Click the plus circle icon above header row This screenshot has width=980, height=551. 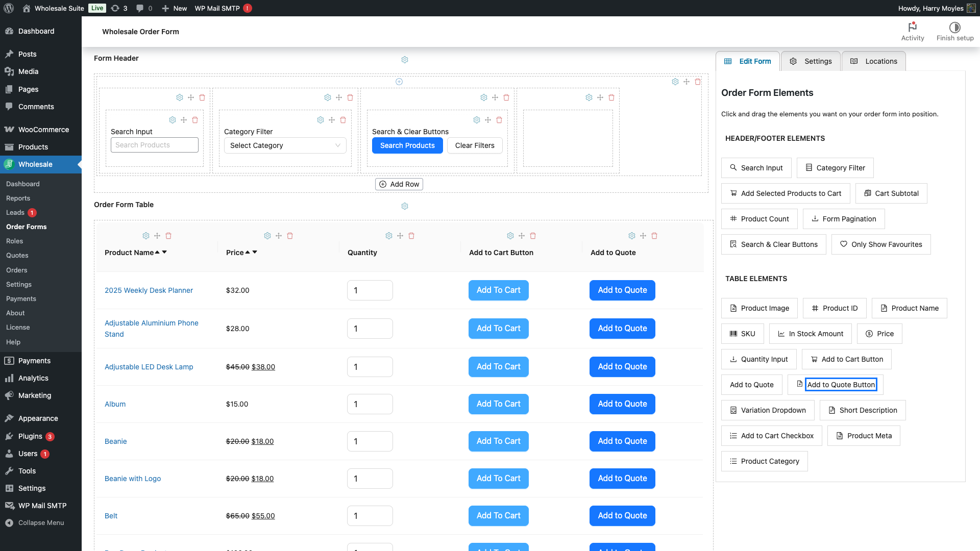click(x=399, y=82)
